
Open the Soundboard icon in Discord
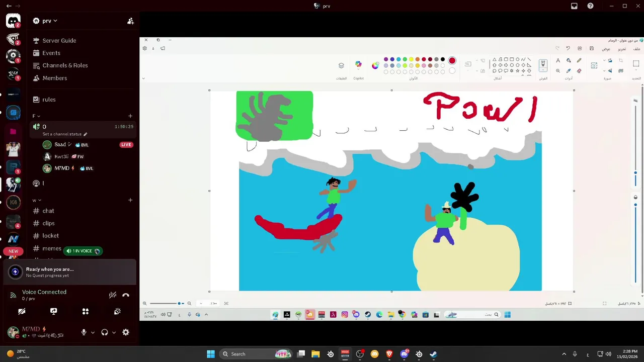pos(117,312)
